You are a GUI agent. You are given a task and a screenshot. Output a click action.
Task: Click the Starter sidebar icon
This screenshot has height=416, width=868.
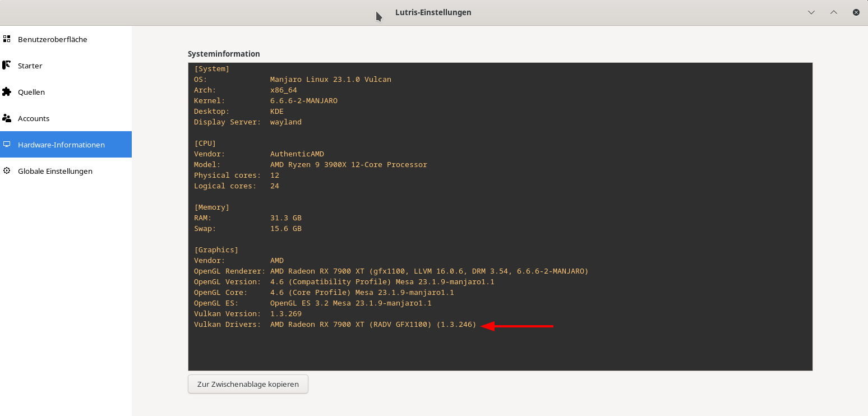7,65
